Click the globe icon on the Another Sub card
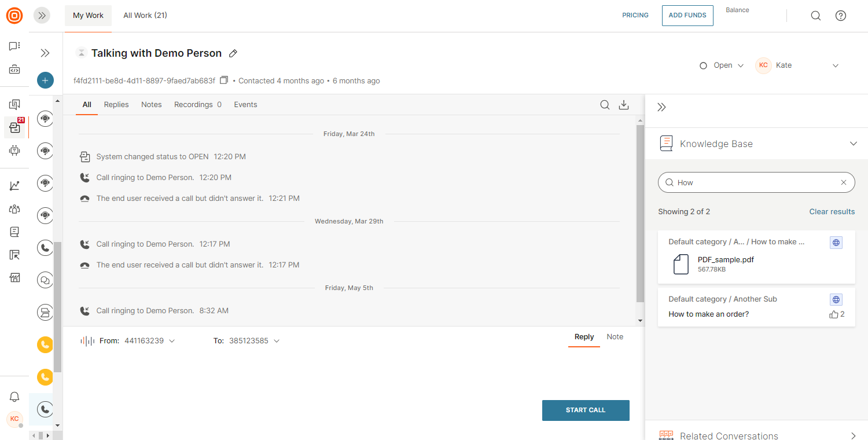 836,300
